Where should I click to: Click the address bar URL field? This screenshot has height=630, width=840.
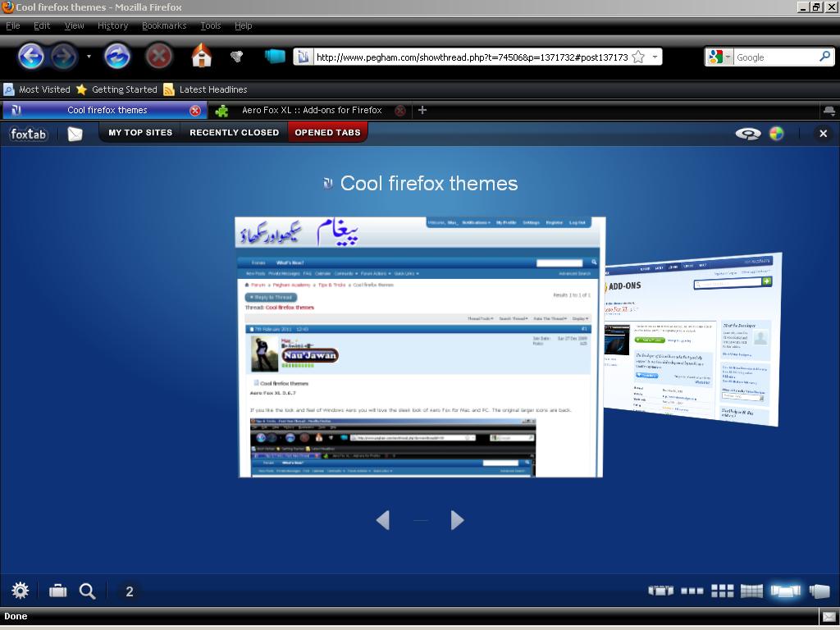pyautogui.click(x=472, y=57)
